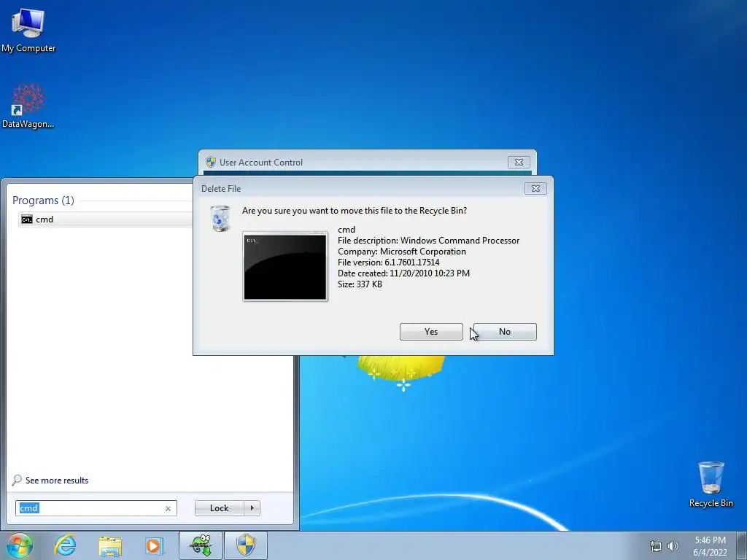
Task: Click the File description: Windows Command Processor text
Action: point(429,241)
